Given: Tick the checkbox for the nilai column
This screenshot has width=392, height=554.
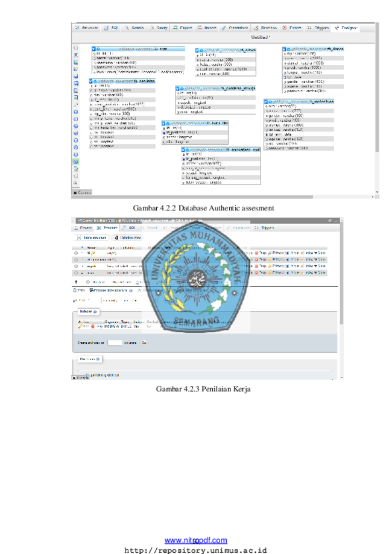Looking at the screenshot, I should [76, 272].
